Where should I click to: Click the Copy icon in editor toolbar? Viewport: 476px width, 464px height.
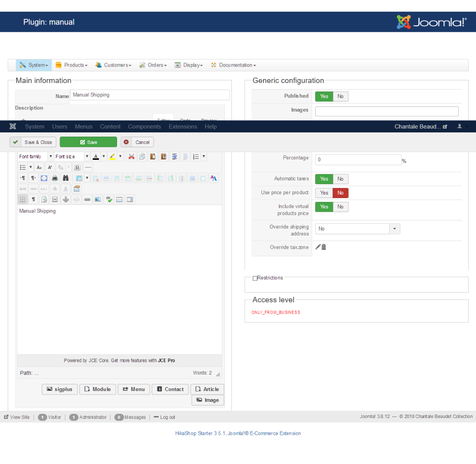tap(142, 156)
